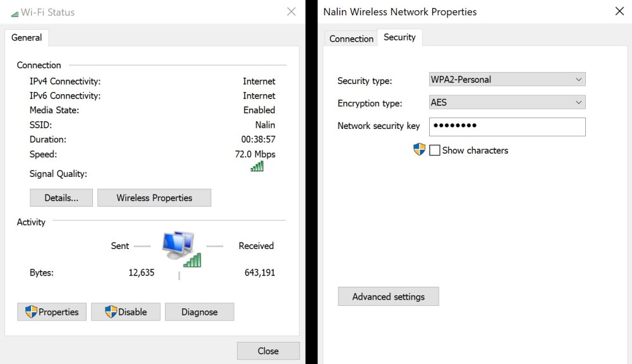Click the Network security key field
632x364 pixels.
pyautogui.click(x=507, y=126)
